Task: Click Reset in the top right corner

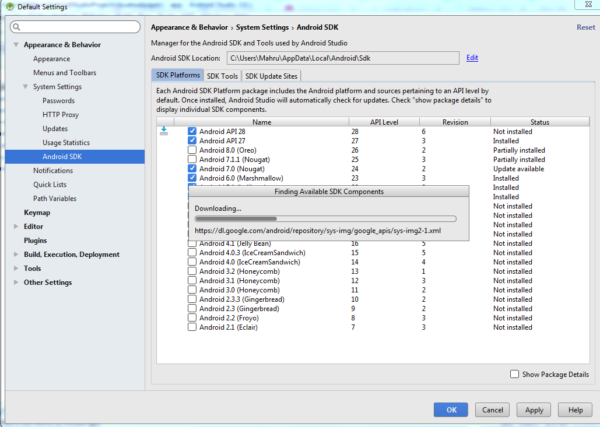Action: point(585,27)
